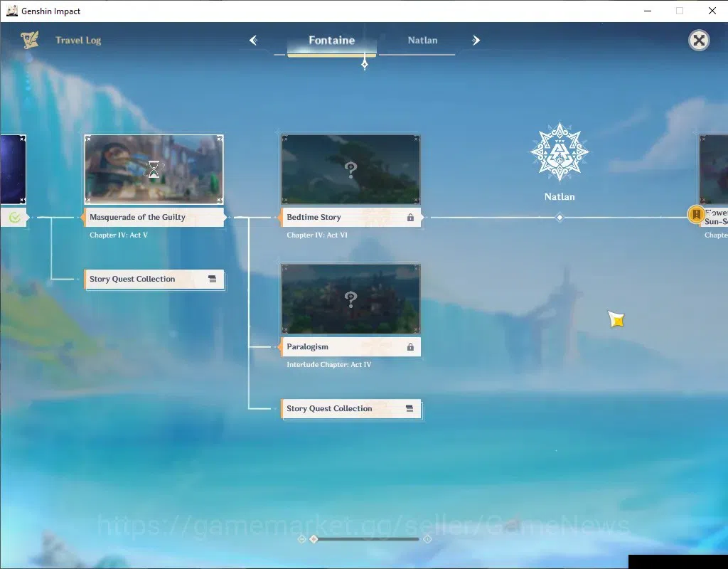728x569 pixels.
Task: Click the list icon on the left Story Quest Collection
Action: point(212,279)
